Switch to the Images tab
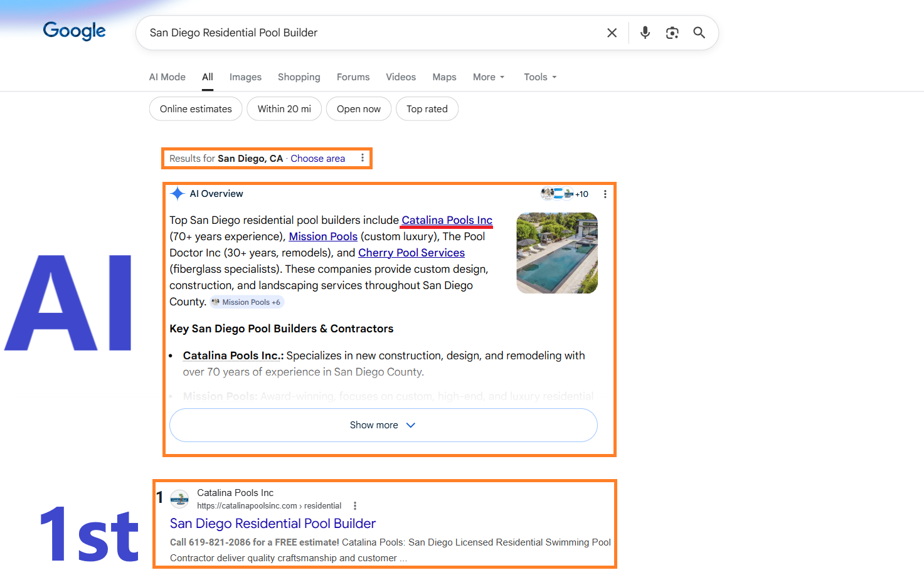The height and width of the screenshot is (570, 924). 245,77
